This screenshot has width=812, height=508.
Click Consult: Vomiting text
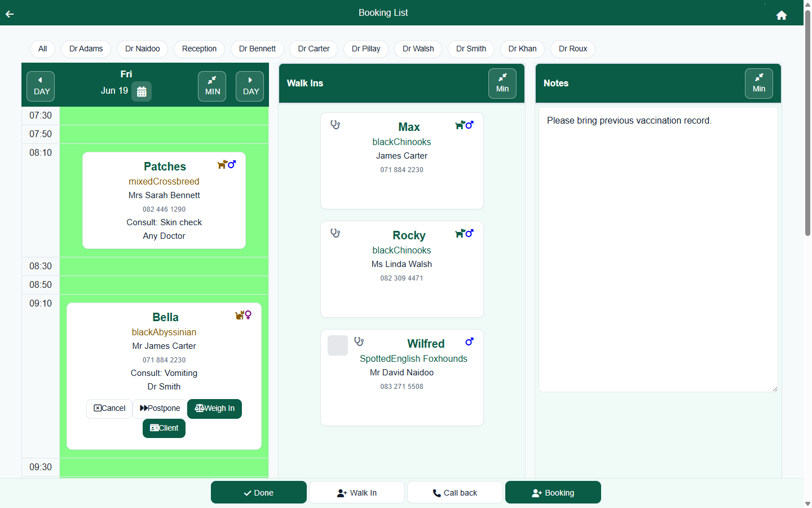click(x=164, y=373)
